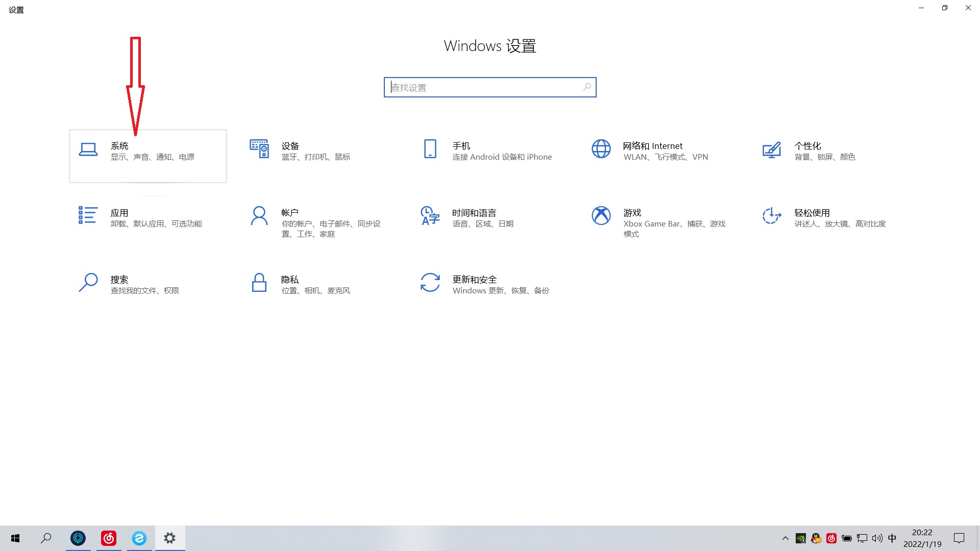Open the dark circular app on the taskbar

point(78,538)
